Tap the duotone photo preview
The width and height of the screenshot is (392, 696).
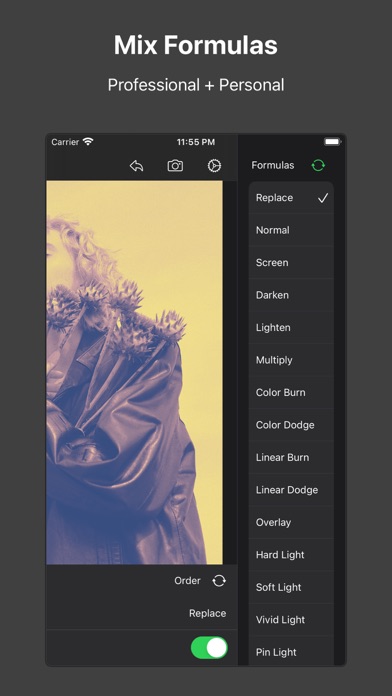click(x=135, y=372)
